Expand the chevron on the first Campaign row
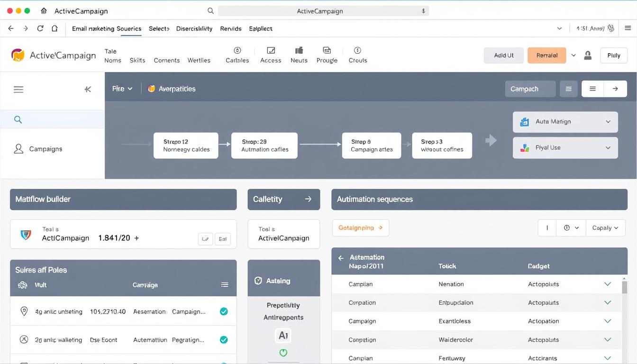 coord(608,284)
